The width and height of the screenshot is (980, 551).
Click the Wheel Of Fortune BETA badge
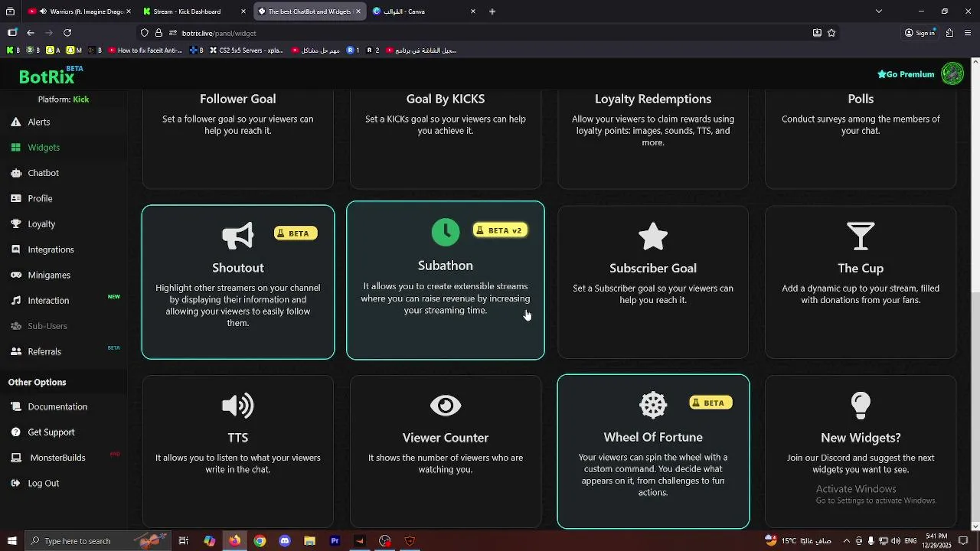point(710,403)
